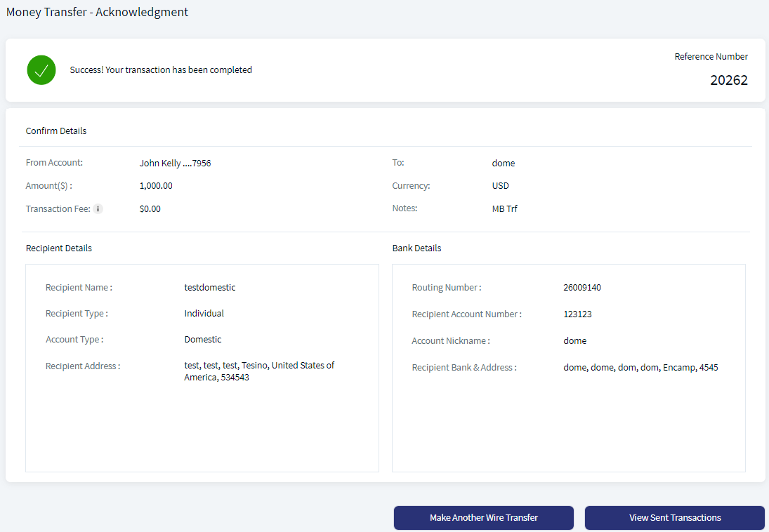
Task: Click the transaction fee value $0.00
Action: (150, 209)
